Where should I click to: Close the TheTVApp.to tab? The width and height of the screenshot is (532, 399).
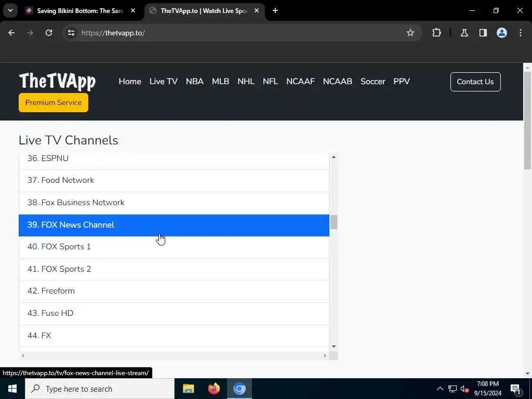click(x=257, y=10)
